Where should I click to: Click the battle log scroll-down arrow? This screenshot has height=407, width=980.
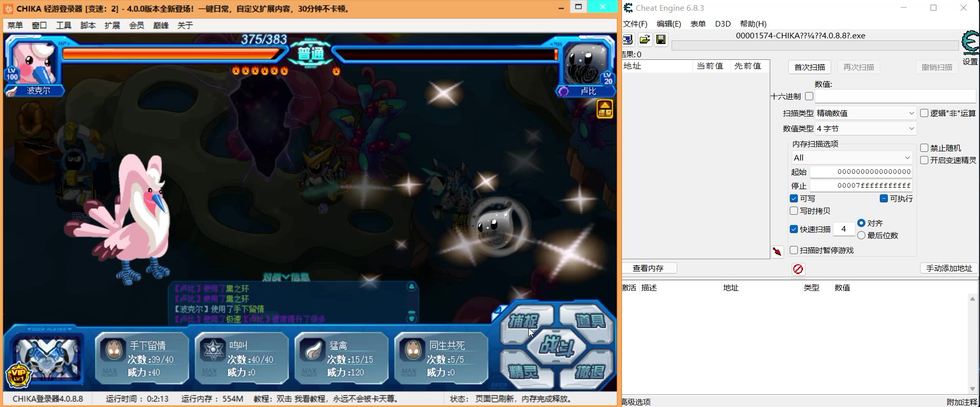411,318
